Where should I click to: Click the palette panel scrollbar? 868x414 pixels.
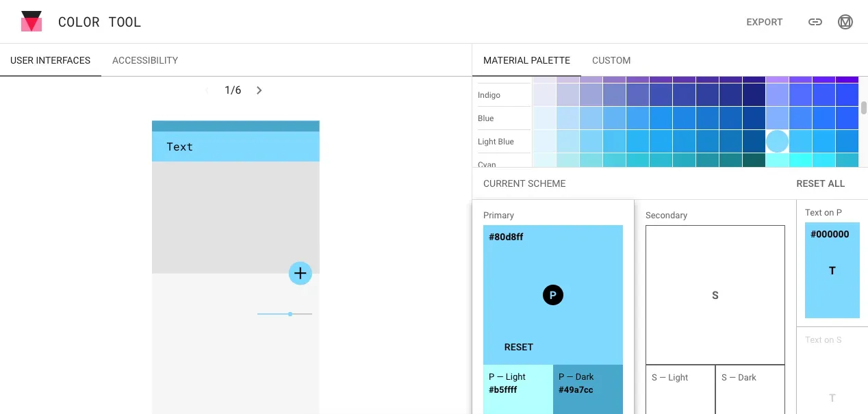(x=864, y=107)
